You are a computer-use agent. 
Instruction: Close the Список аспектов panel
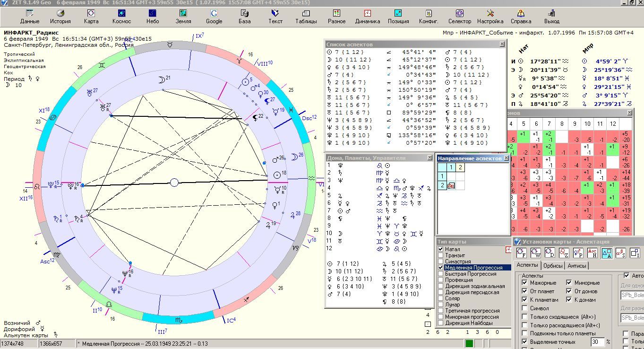tap(502, 44)
